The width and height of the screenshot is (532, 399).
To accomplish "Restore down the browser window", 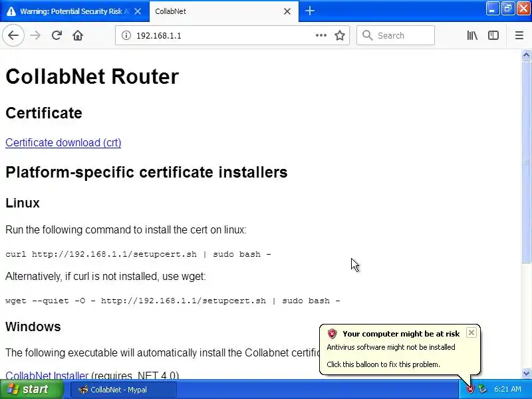I will click(508, 9).
